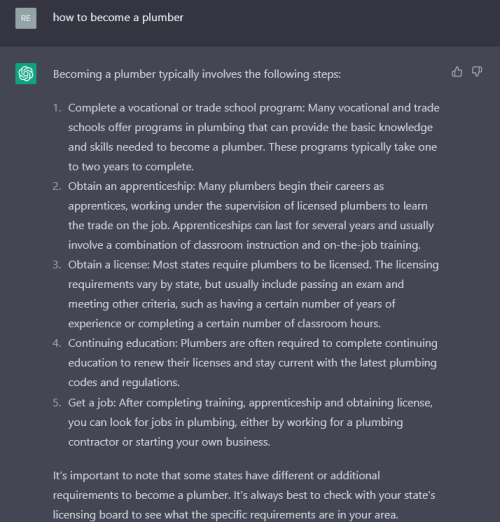Click list number 4 marker
Image resolution: width=500 pixels, height=522 pixels.
(x=57, y=343)
